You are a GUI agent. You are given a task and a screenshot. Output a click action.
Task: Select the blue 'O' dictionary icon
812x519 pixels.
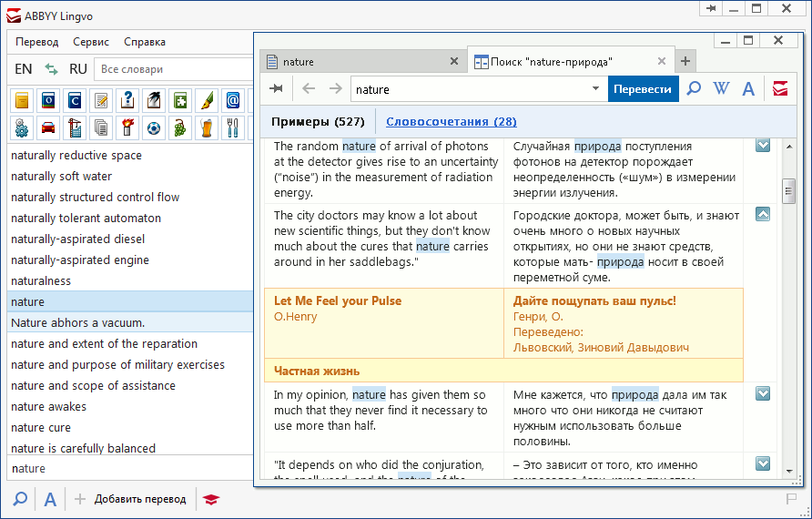click(x=48, y=100)
